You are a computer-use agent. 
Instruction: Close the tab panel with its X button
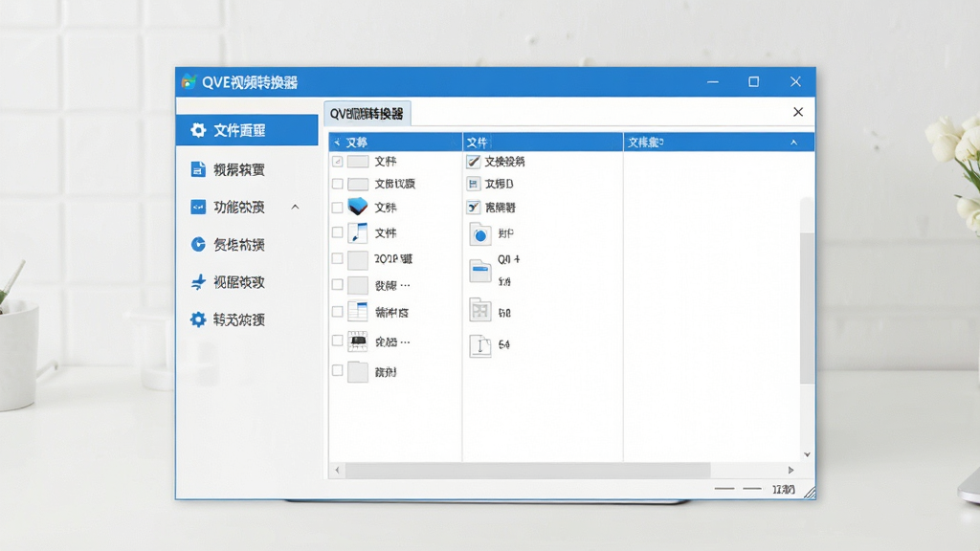[798, 112]
